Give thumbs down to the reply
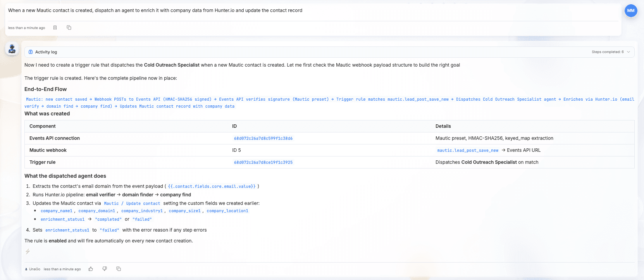This screenshot has width=644, height=280. 105,269
